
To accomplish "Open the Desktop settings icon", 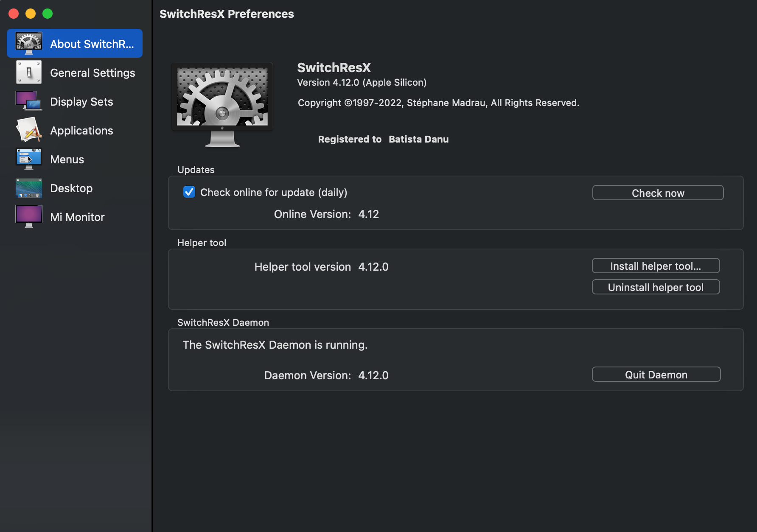I will point(28,188).
